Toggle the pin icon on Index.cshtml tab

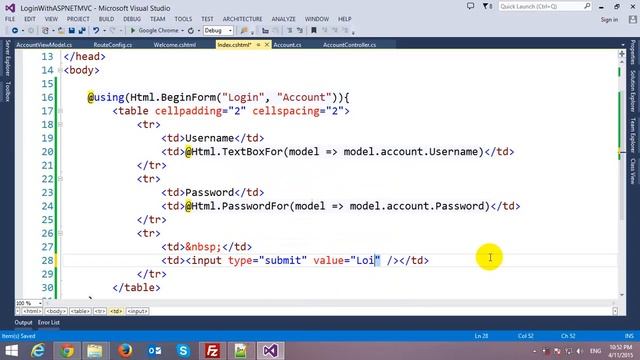click(258, 44)
